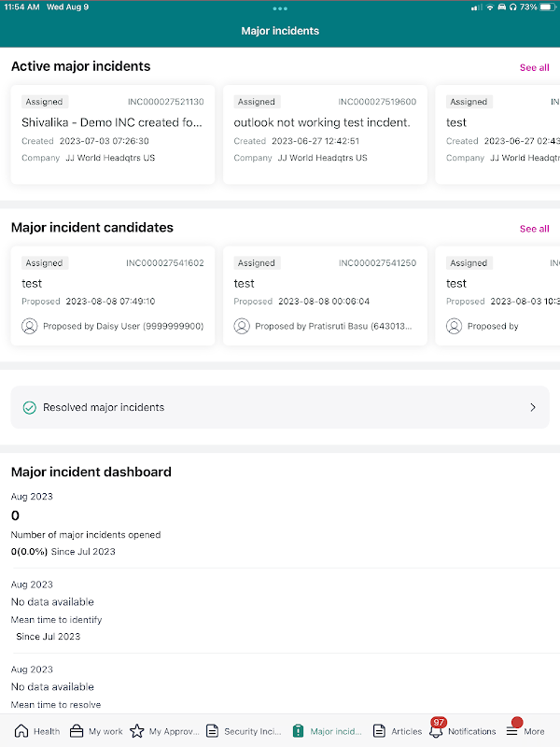Tap the My Approvals star icon
Viewport: 560px width, 747px height.
[137, 731]
